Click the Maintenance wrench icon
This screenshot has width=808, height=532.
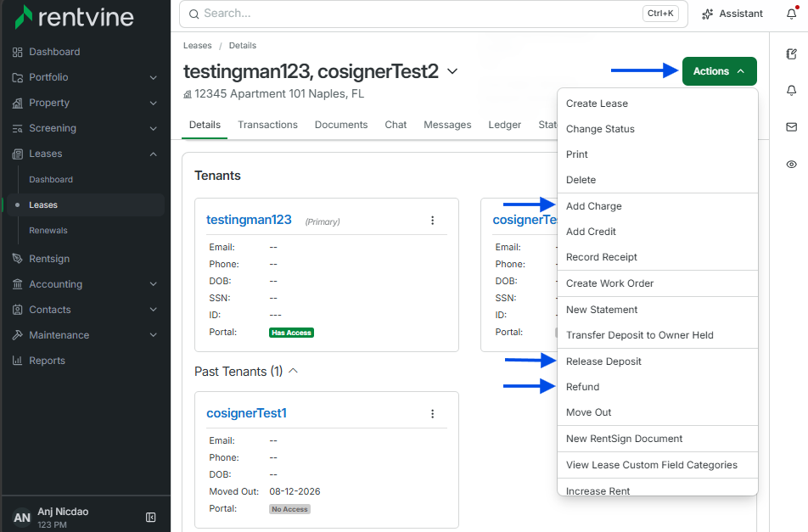point(18,335)
